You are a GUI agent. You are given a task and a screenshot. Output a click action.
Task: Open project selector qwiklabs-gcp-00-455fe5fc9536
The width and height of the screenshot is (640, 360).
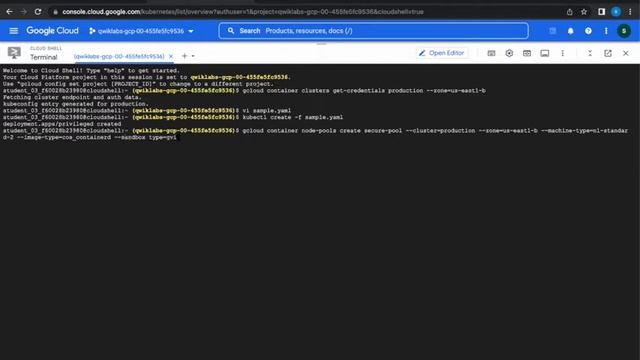click(141, 31)
